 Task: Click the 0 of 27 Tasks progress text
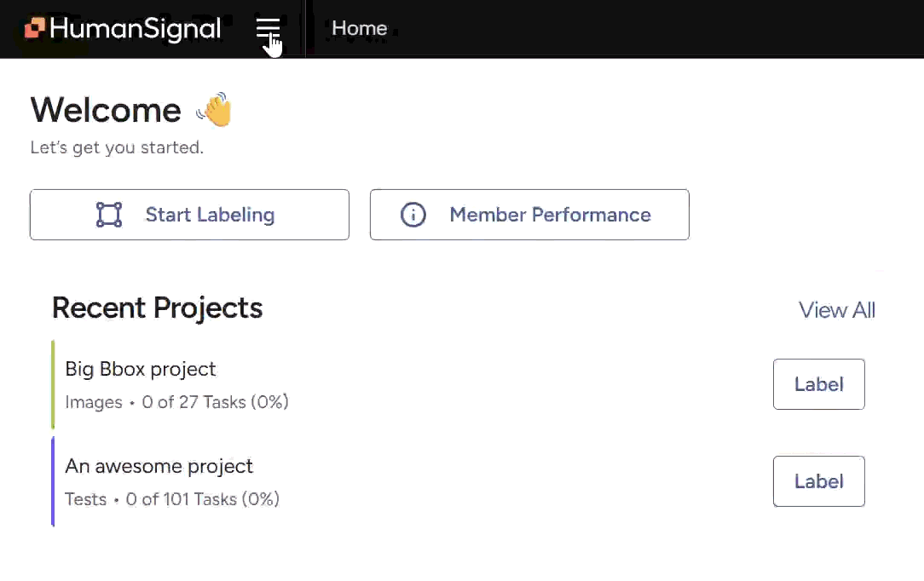tap(215, 402)
